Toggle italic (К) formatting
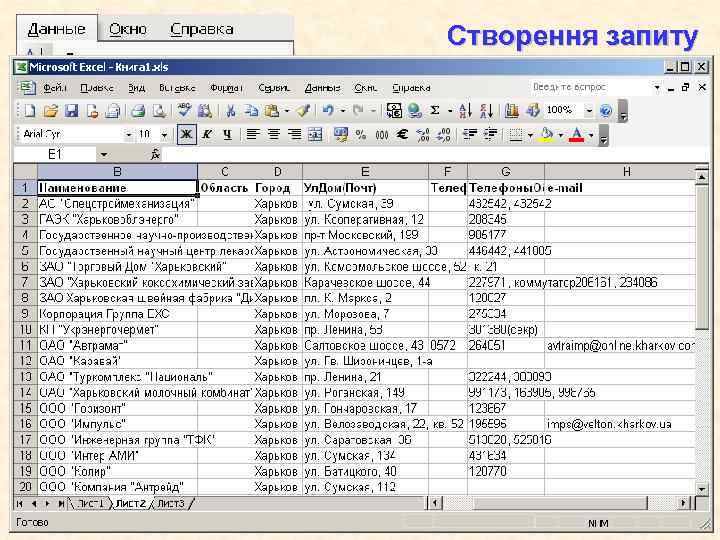Screen dimensions: 720x540 point(207,135)
